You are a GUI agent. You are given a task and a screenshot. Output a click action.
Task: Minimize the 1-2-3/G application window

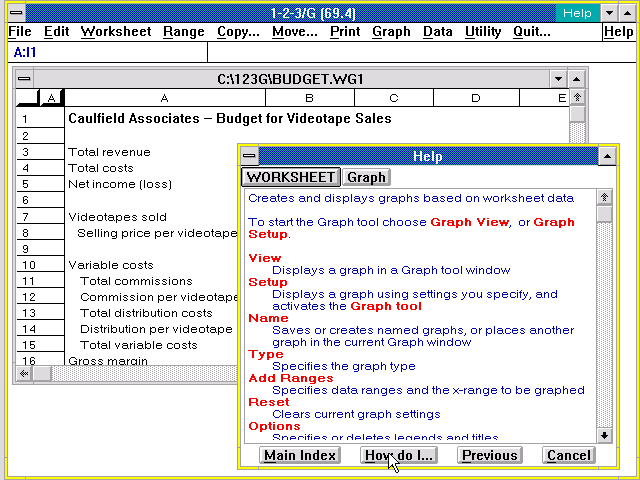coord(609,13)
